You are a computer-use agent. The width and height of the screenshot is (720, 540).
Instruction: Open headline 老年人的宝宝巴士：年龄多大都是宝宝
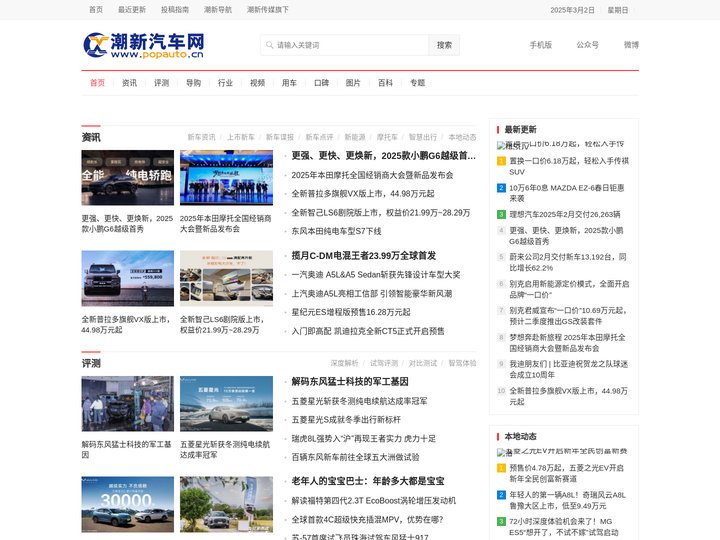(368, 481)
